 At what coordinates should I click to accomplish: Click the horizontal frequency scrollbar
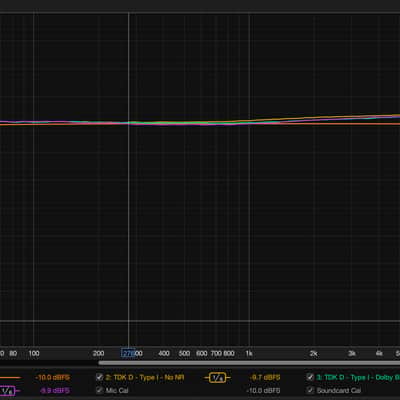tap(249, 363)
